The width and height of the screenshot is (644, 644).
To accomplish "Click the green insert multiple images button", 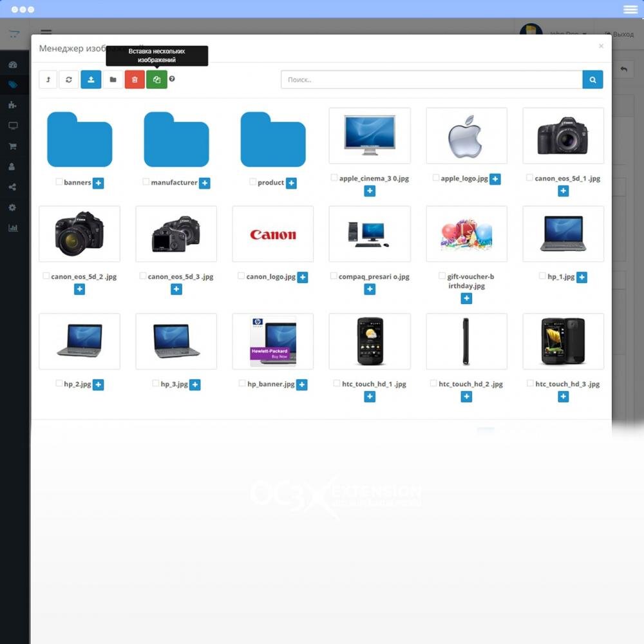I will point(156,79).
